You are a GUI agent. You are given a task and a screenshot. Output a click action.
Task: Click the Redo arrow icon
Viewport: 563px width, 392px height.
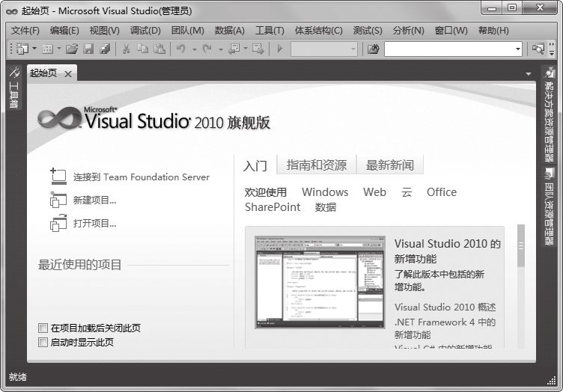[x=207, y=49]
